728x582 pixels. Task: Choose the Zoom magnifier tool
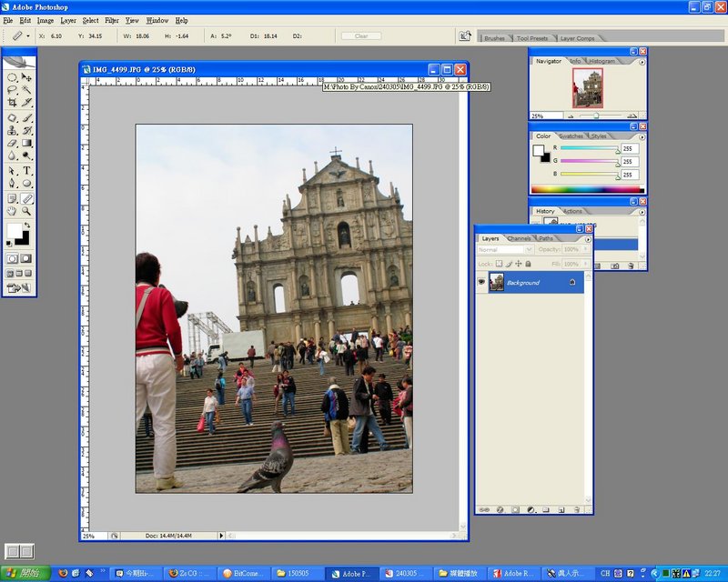click(27, 210)
